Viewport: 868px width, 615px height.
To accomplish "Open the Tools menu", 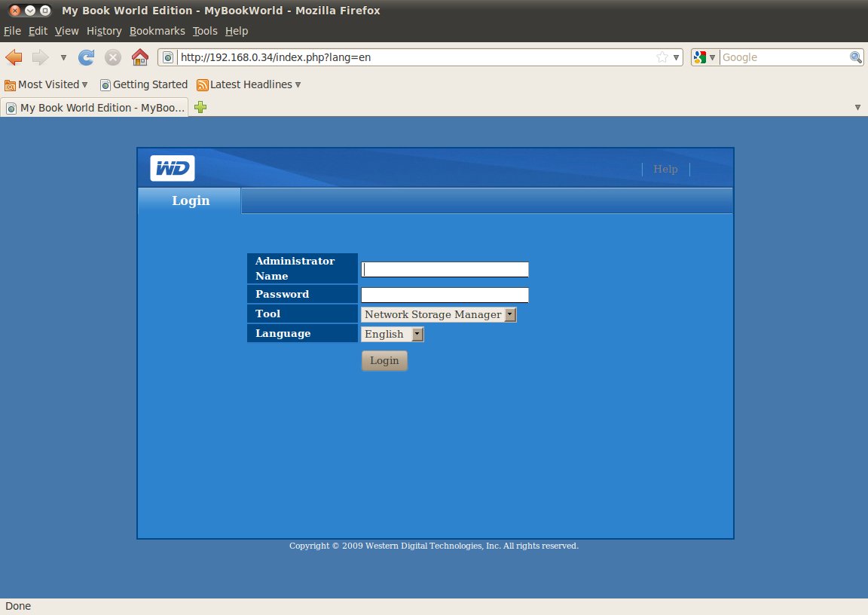I will [x=205, y=31].
